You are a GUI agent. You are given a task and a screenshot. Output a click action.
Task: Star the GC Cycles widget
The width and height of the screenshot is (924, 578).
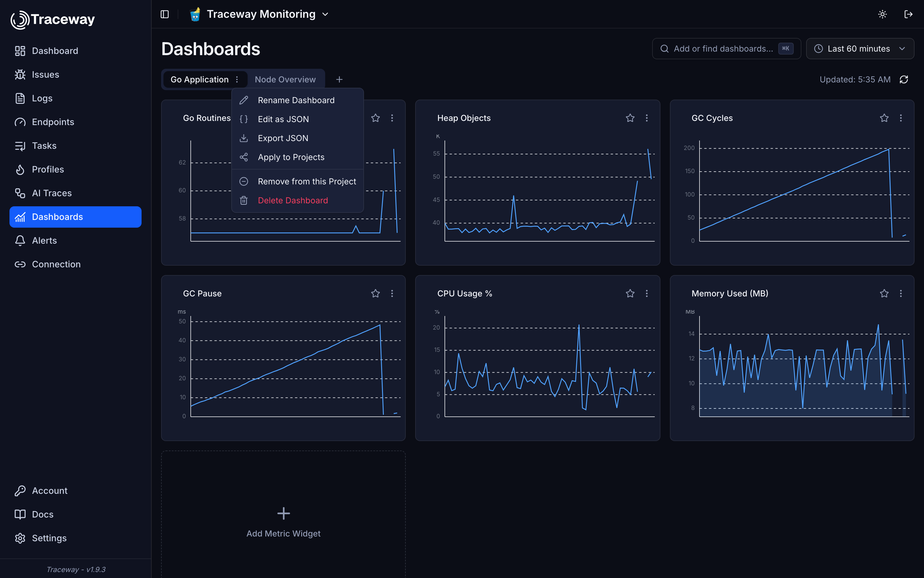pos(884,118)
